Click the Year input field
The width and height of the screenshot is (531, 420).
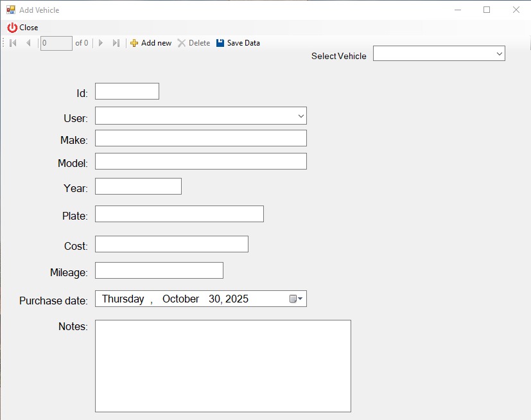click(138, 187)
